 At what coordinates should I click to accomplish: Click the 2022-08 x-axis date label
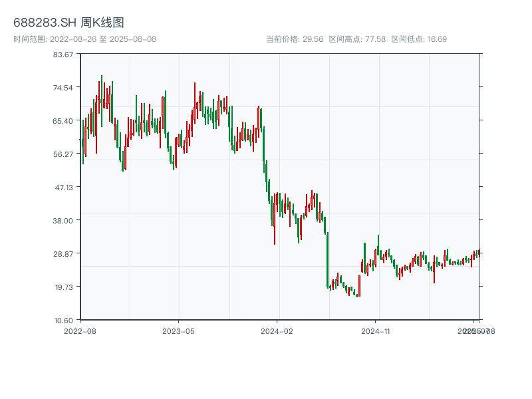pyautogui.click(x=80, y=331)
